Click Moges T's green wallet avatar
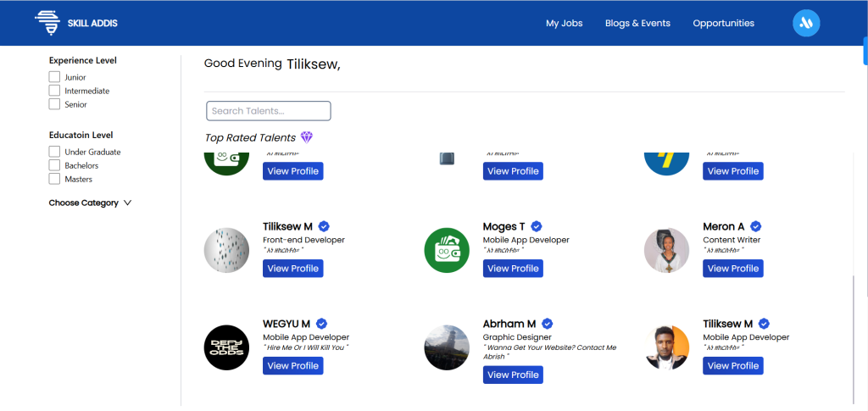 point(447,250)
